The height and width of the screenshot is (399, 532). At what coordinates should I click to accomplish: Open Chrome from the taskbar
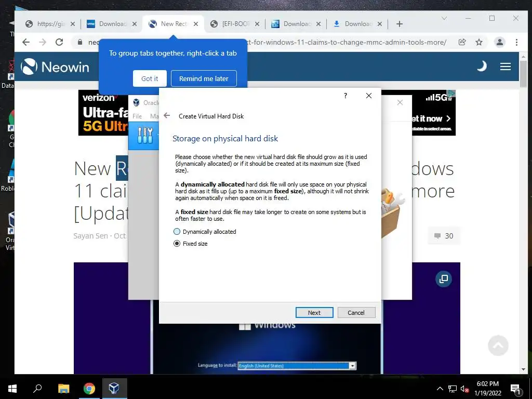tap(89, 389)
